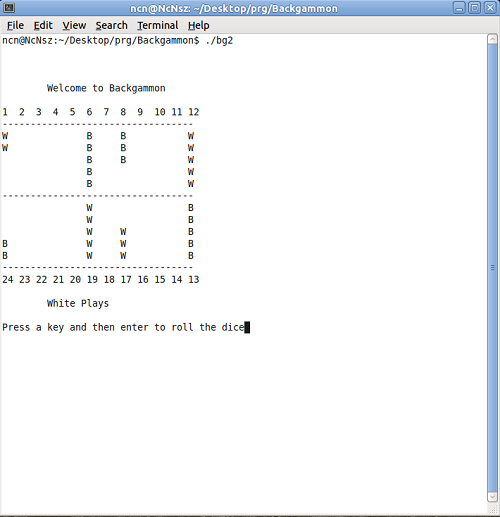Open the Help menu
The width and height of the screenshot is (500, 517).
(x=199, y=25)
